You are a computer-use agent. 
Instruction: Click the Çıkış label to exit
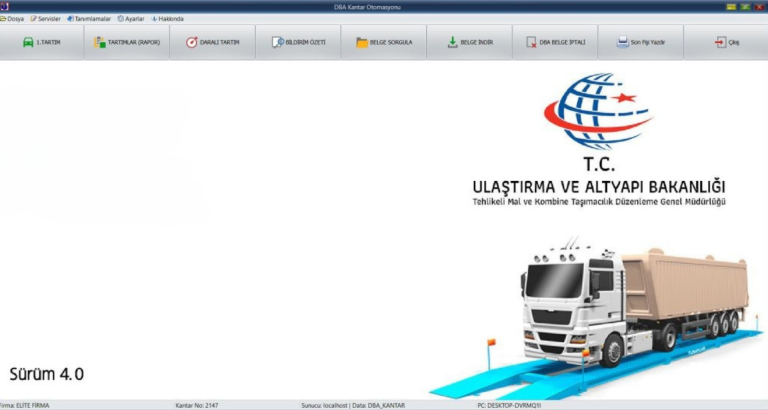[734, 43]
